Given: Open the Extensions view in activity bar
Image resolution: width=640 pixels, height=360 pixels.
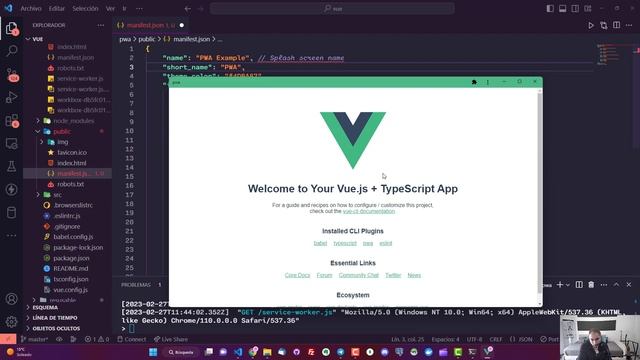Looking at the screenshot, I should 11,120.
